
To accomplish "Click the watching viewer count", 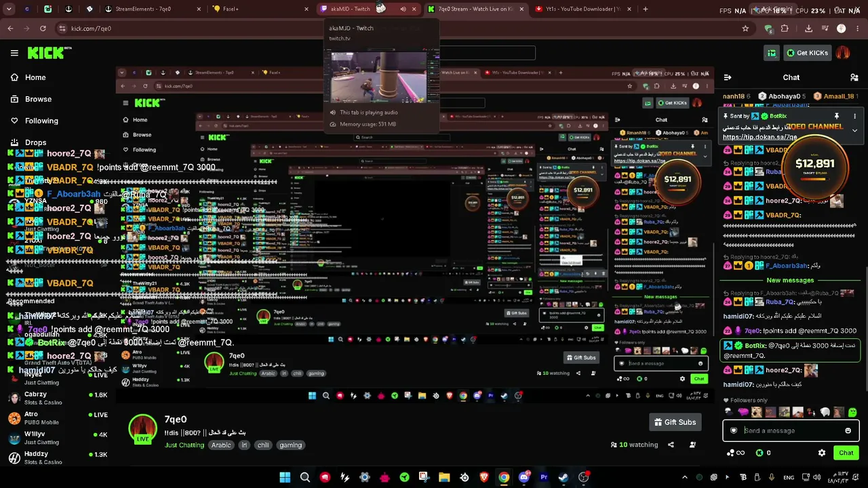I will (x=634, y=445).
